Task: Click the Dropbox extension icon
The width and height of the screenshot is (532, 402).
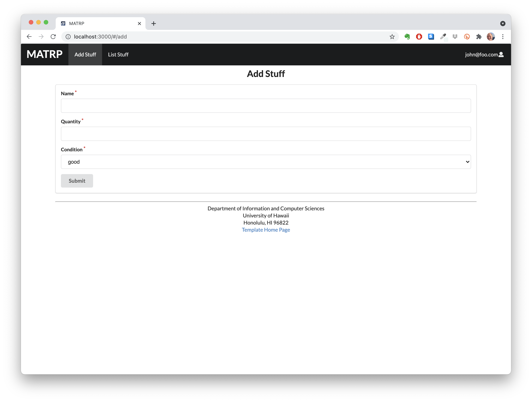Action: [455, 37]
